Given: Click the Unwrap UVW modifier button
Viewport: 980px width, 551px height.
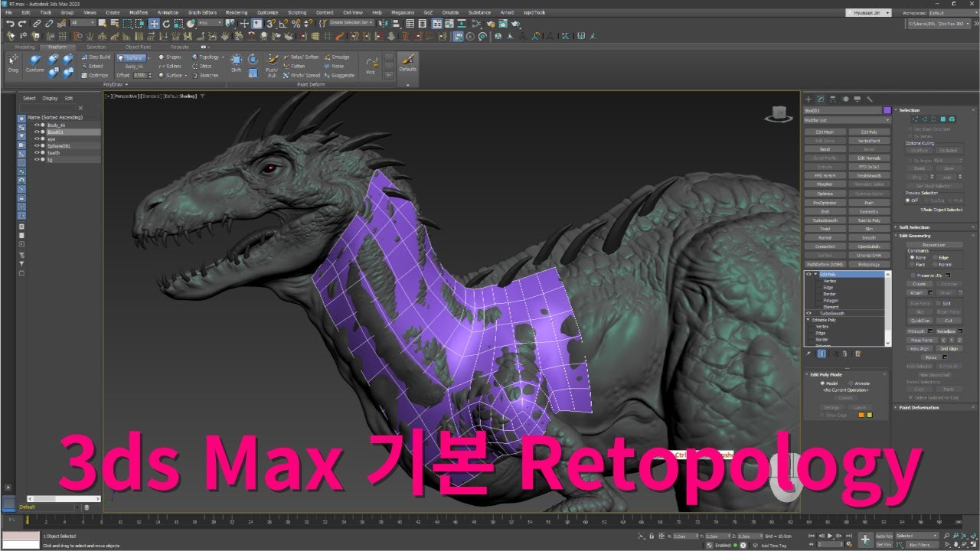Looking at the screenshot, I should pyautogui.click(x=869, y=256).
